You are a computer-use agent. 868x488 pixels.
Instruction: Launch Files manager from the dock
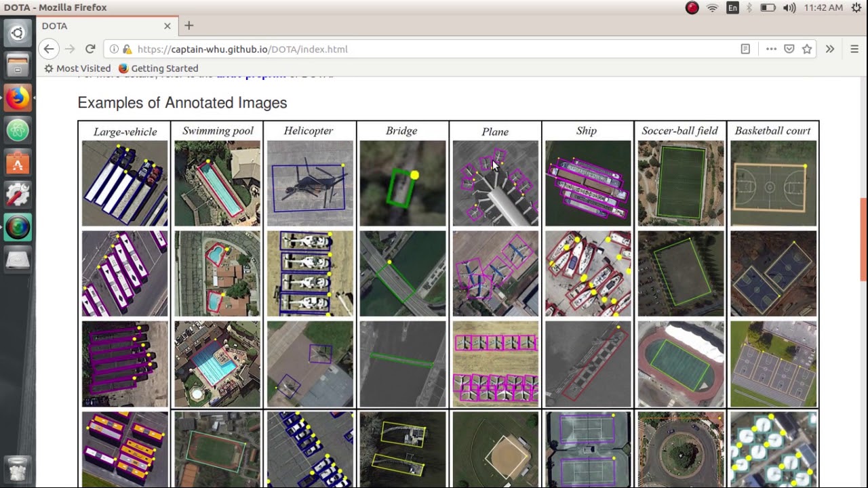tap(18, 65)
